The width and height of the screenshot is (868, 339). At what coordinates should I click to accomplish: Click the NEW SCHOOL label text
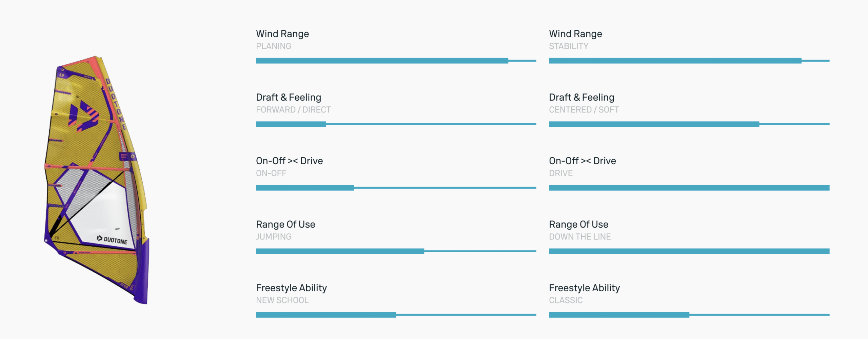coord(282,300)
